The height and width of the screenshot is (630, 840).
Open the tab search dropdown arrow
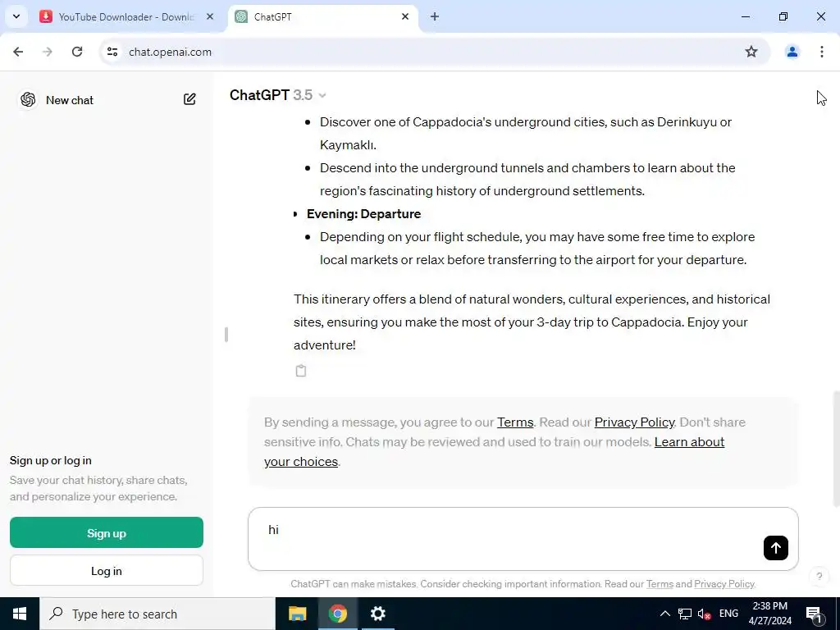point(16,16)
